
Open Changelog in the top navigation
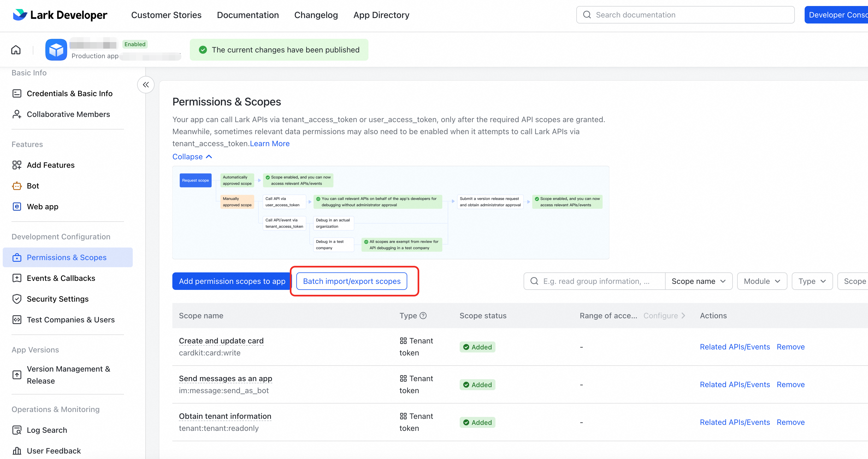coord(316,15)
